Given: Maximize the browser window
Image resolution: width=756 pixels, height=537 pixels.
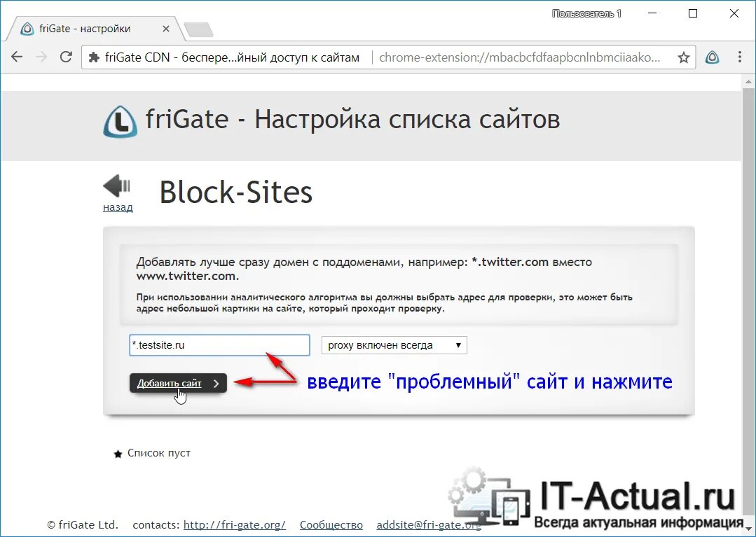Looking at the screenshot, I should 693,13.
